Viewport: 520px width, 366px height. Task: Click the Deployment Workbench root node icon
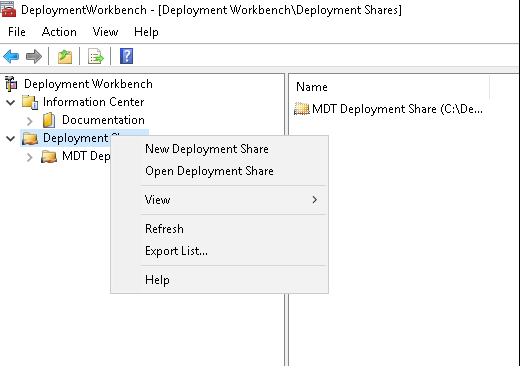[11, 84]
